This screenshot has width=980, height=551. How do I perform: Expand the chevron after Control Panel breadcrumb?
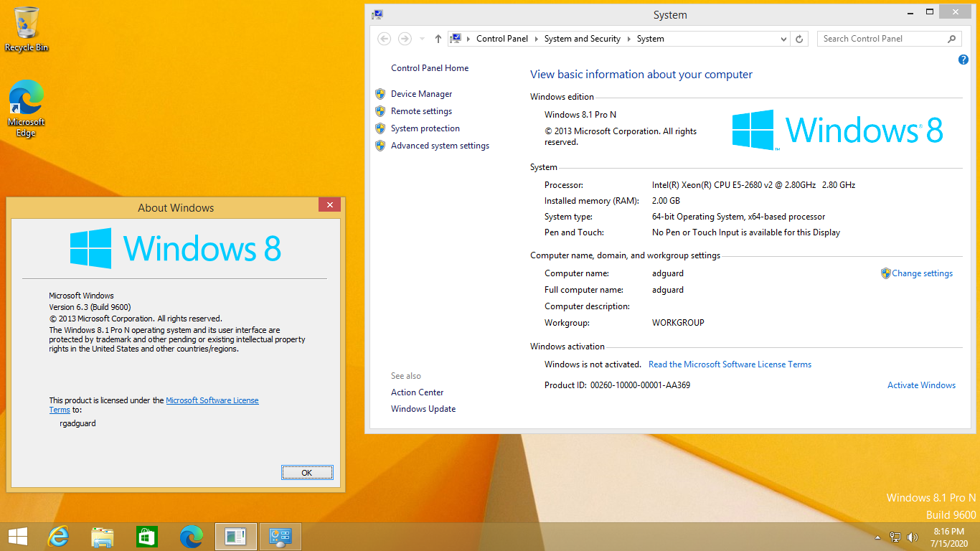536,39
